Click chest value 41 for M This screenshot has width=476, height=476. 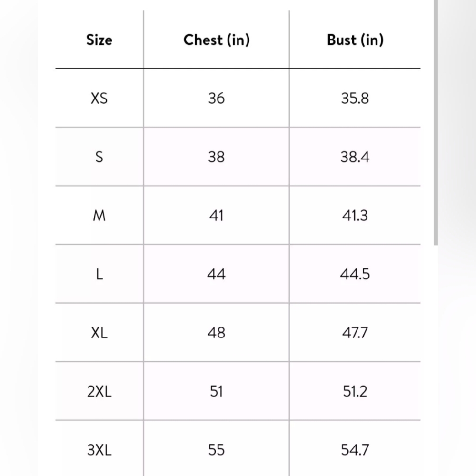click(217, 216)
